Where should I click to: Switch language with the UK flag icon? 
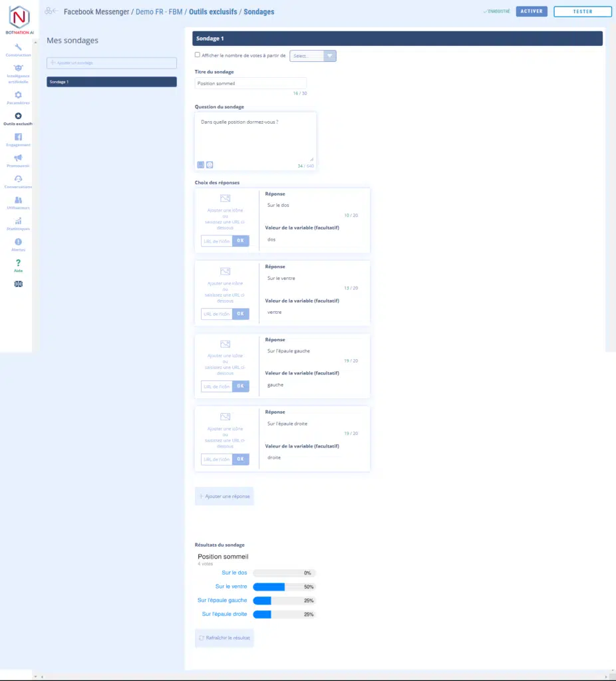18,284
